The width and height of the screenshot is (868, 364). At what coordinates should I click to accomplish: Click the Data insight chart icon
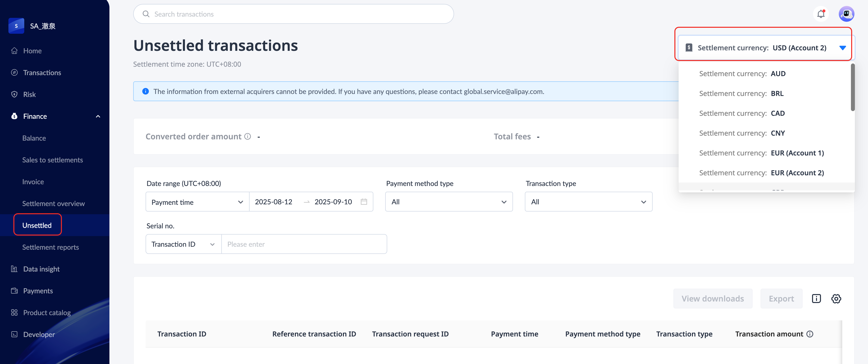pyautogui.click(x=14, y=269)
